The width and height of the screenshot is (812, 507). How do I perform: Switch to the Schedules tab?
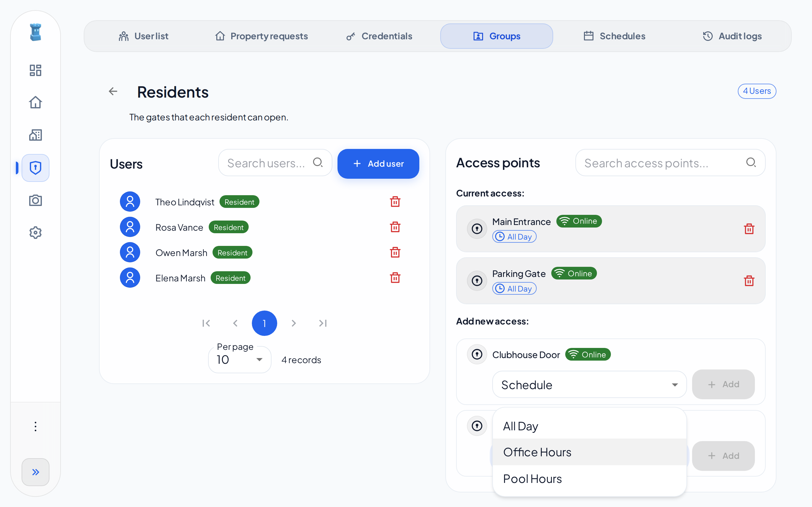click(x=614, y=36)
